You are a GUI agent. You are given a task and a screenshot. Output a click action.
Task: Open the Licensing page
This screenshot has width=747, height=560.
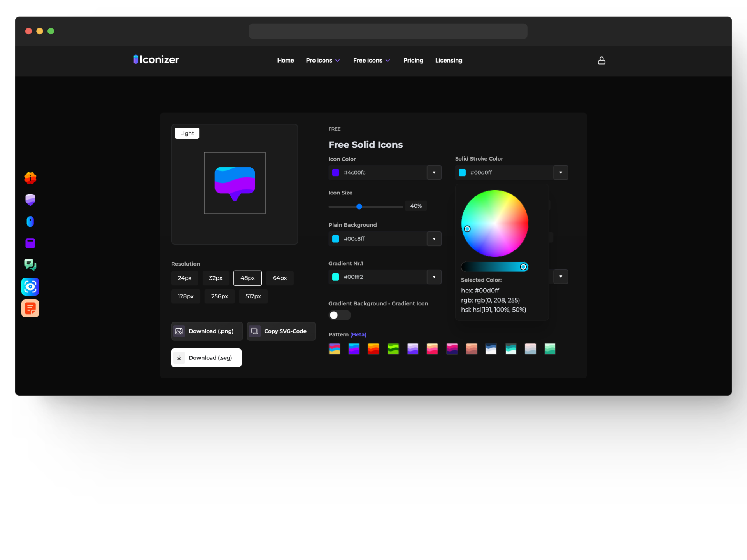point(448,60)
